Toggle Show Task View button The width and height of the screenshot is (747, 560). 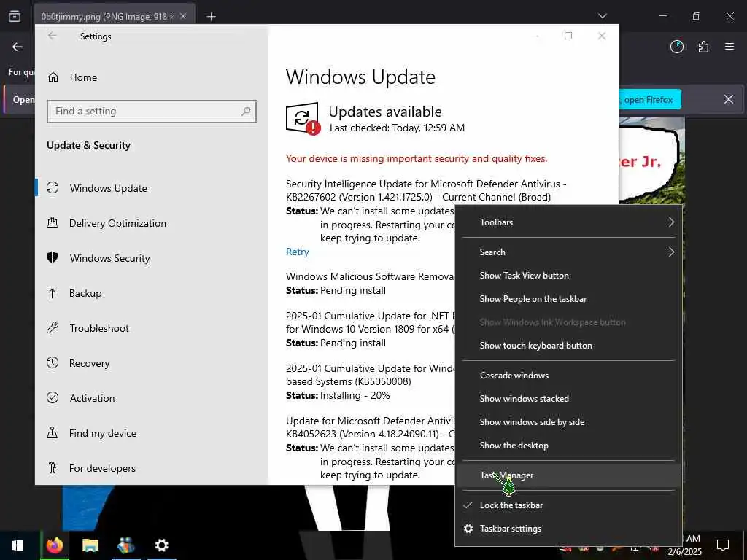coord(568,275)
